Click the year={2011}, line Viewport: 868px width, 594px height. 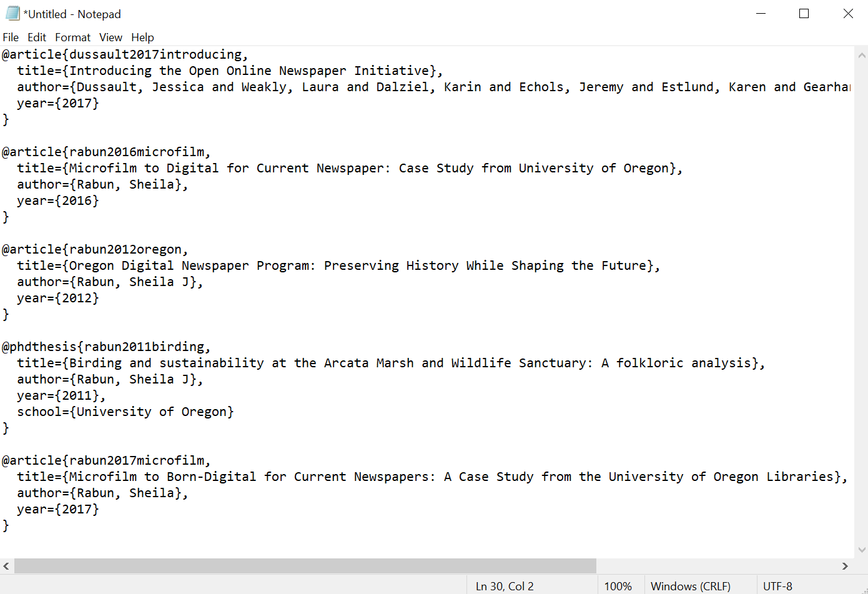tap(61, 395)
